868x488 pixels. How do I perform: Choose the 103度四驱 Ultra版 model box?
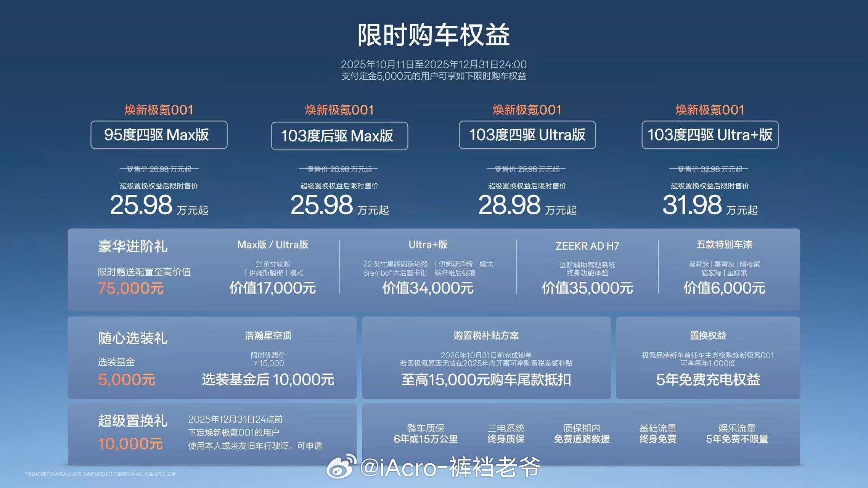[527, 135]
